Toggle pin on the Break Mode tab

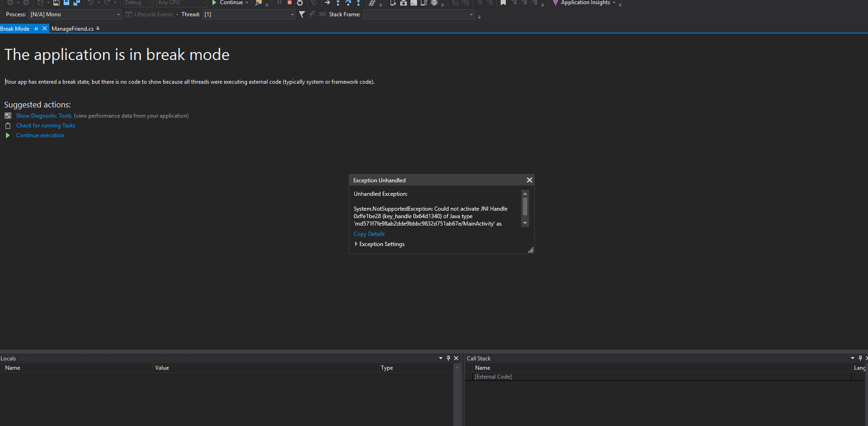pos(36,29)
